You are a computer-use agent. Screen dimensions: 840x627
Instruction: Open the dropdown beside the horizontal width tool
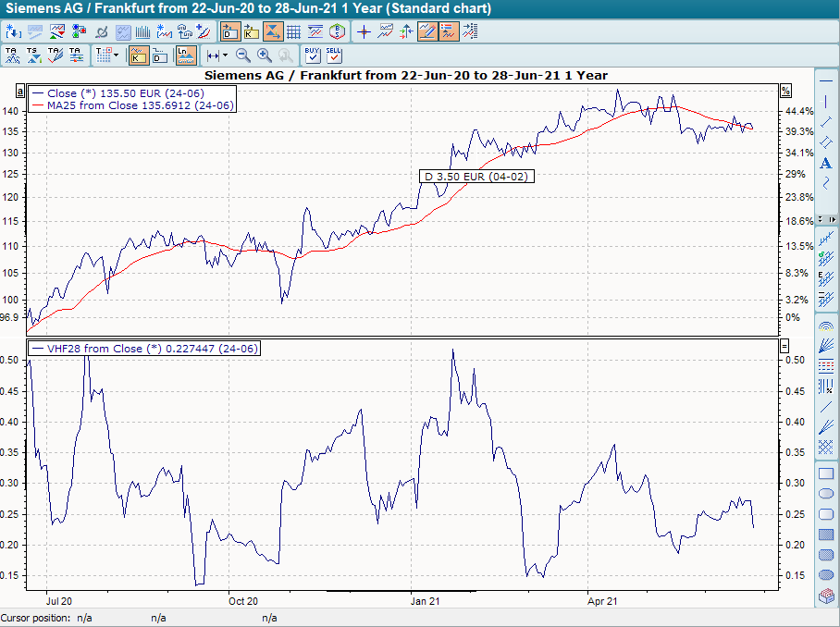224,55
